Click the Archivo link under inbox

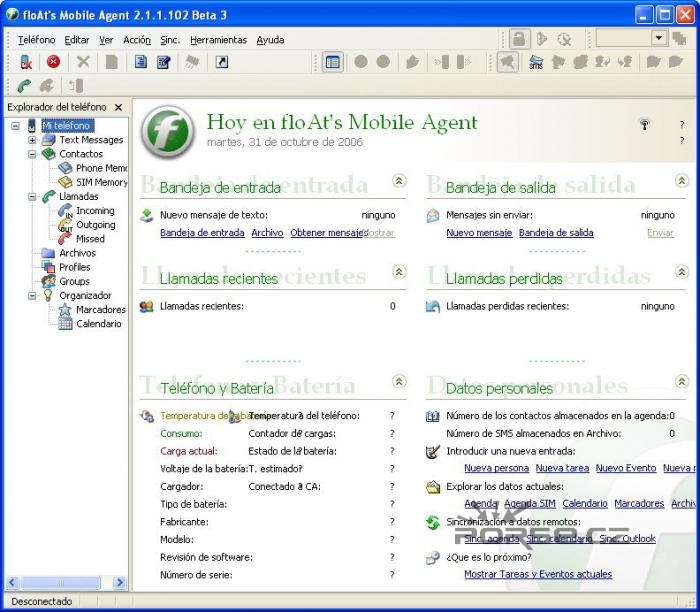click(267, 233)
